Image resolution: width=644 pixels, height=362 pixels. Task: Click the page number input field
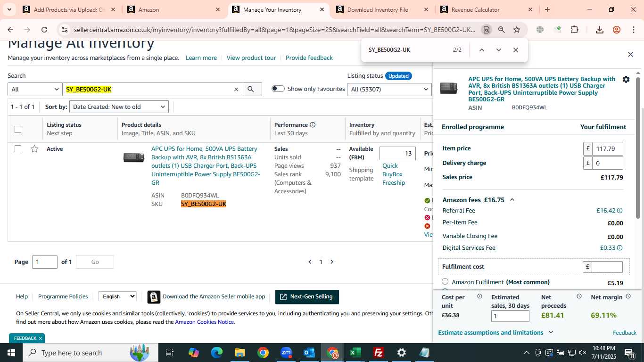point(45,262)
